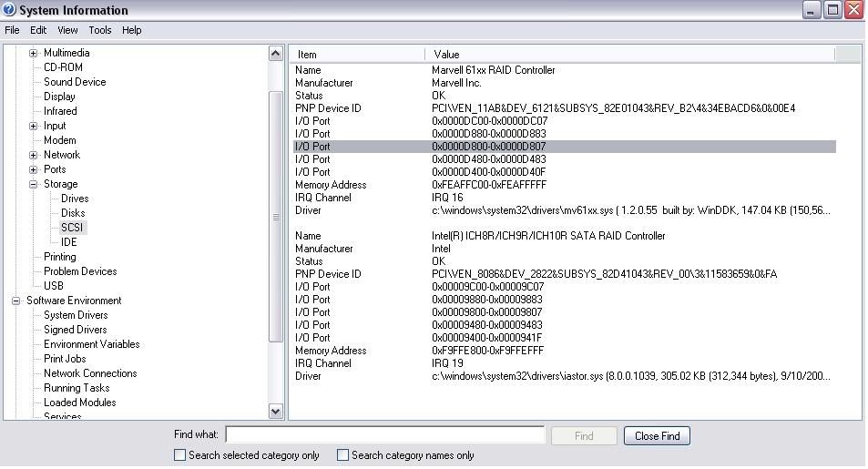Select Loaded Modules in the tree
This screenshot has width=868, height=469.
[x=80, y=403]
